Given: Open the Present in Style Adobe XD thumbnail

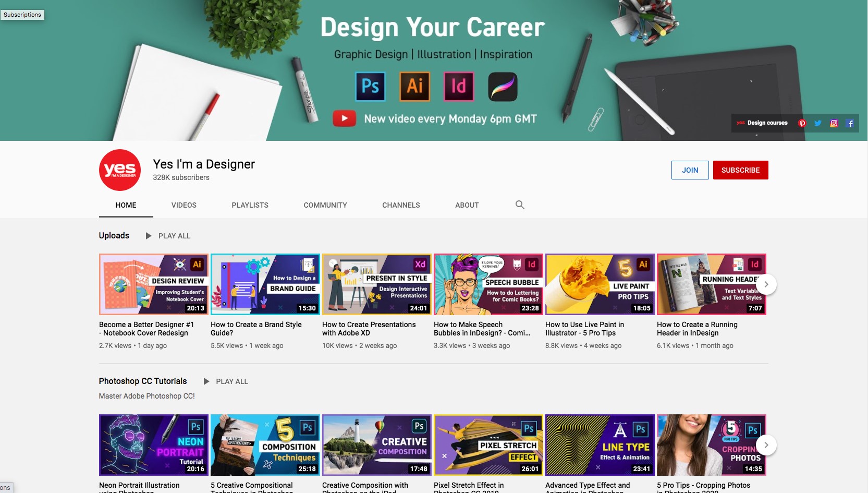Looking at the screenshot, I should point(377,284).
